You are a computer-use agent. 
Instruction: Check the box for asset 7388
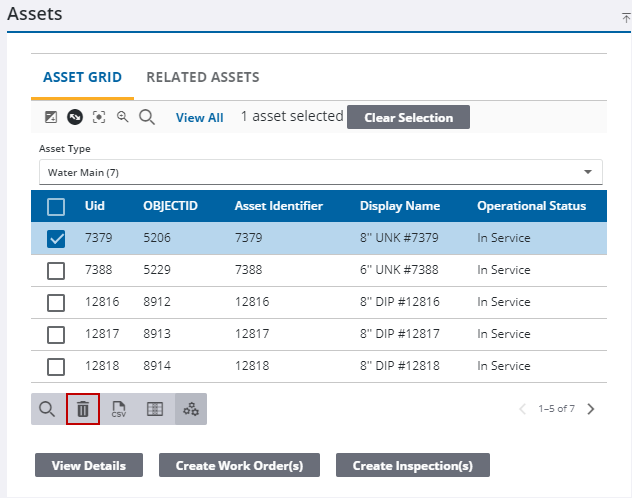[57, 271]
